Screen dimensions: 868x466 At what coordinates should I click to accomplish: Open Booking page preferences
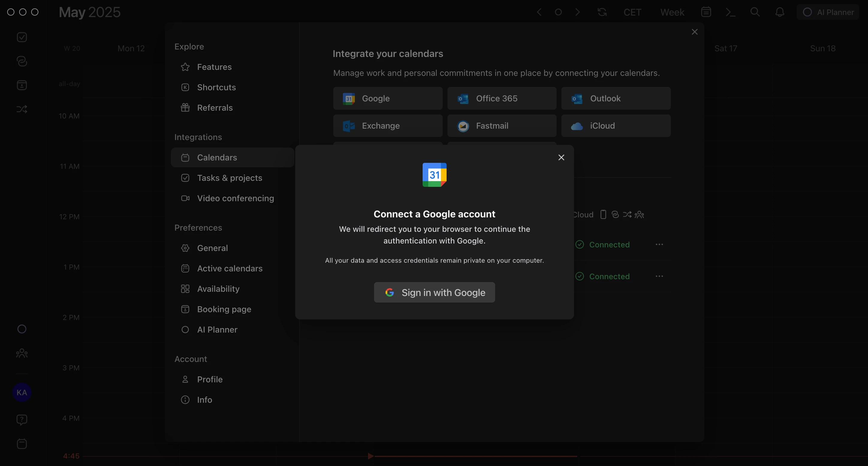click(x=233, y=309)
